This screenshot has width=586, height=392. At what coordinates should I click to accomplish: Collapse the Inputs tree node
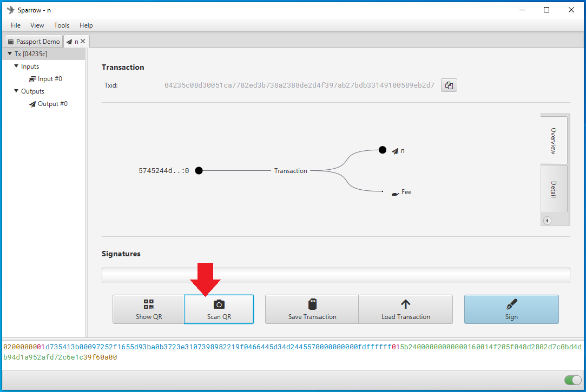[16, 66]
